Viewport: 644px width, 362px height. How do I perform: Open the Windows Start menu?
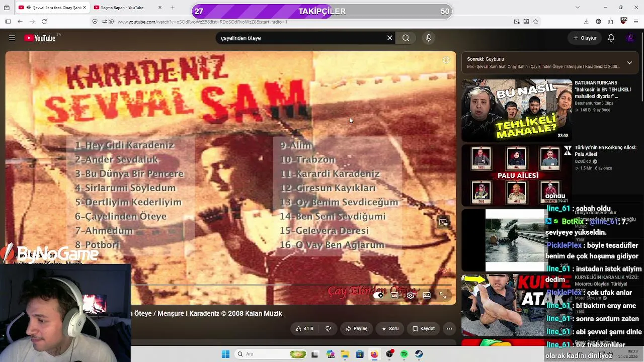click(x=225, y=354)
